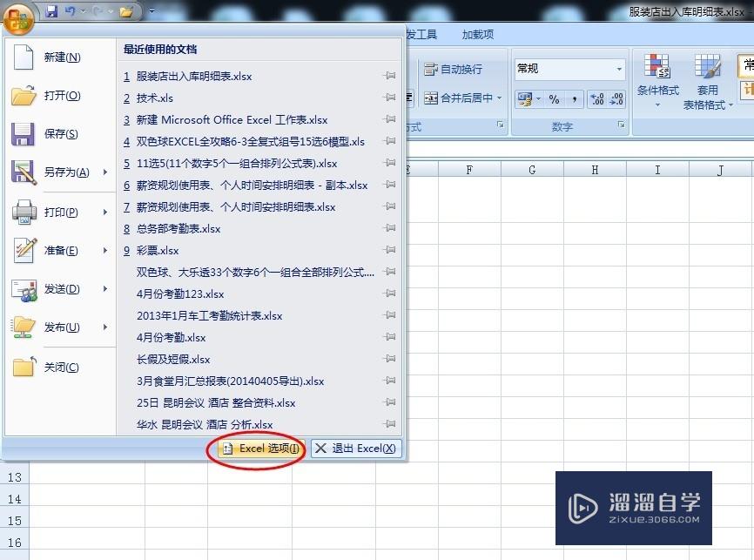Click the 退出 Excel button

[x=355, y=449]
